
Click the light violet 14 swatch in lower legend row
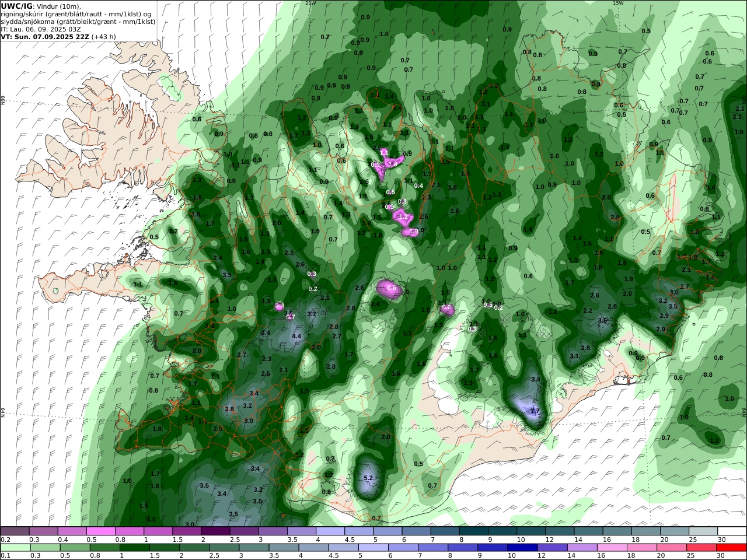(x=582, y=548)
